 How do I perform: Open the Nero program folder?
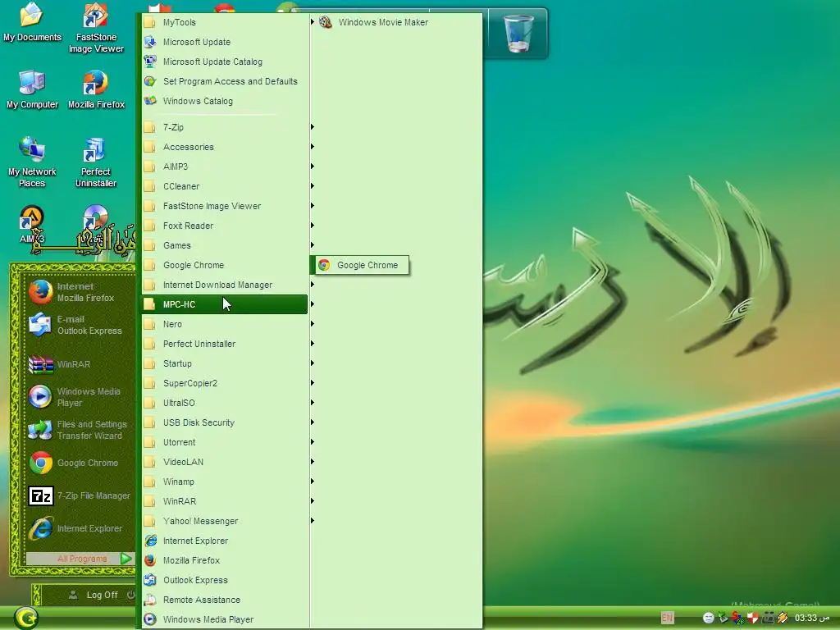[x=225, y=324]
